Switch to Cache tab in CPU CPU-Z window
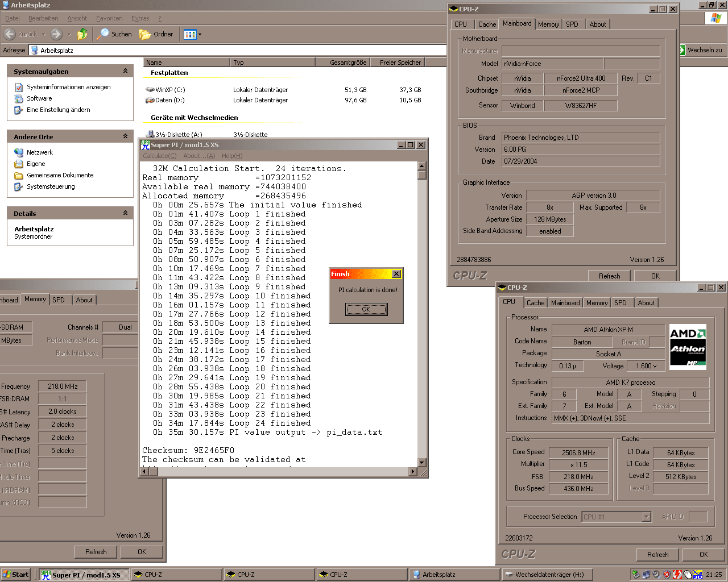Screen dimensions: 728x582 click(535, 303)
